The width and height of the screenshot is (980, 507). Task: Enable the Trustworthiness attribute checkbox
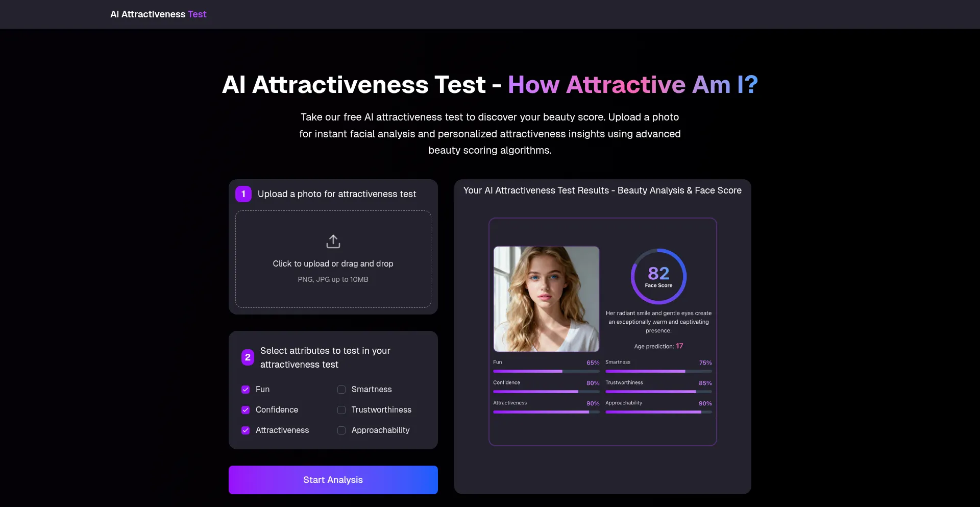pos(341,410)
